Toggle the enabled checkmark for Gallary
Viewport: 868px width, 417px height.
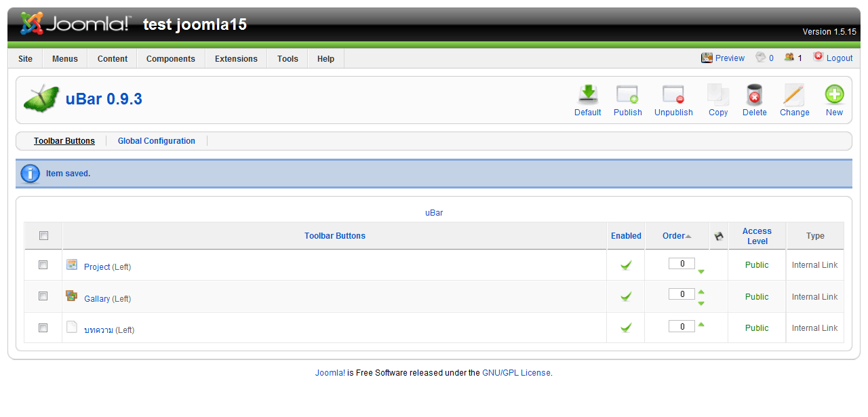pyautogui.click(x=626, y=296)
